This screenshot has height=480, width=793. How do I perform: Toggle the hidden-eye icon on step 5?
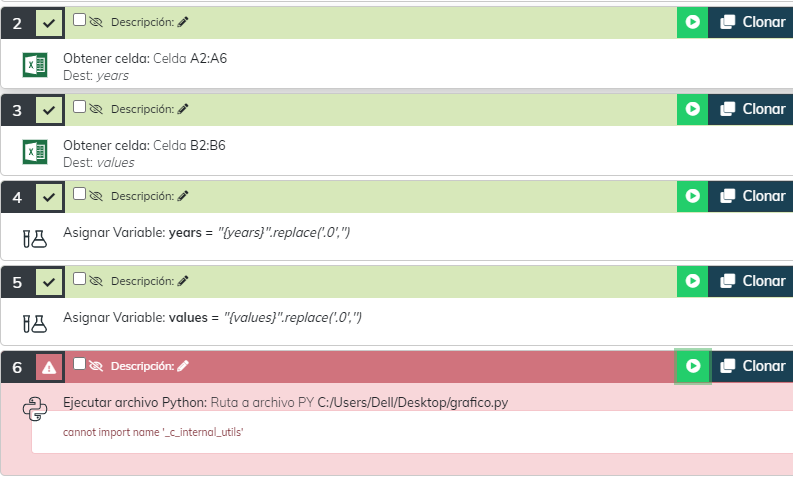pyautogui.click(x=97, y=280)
